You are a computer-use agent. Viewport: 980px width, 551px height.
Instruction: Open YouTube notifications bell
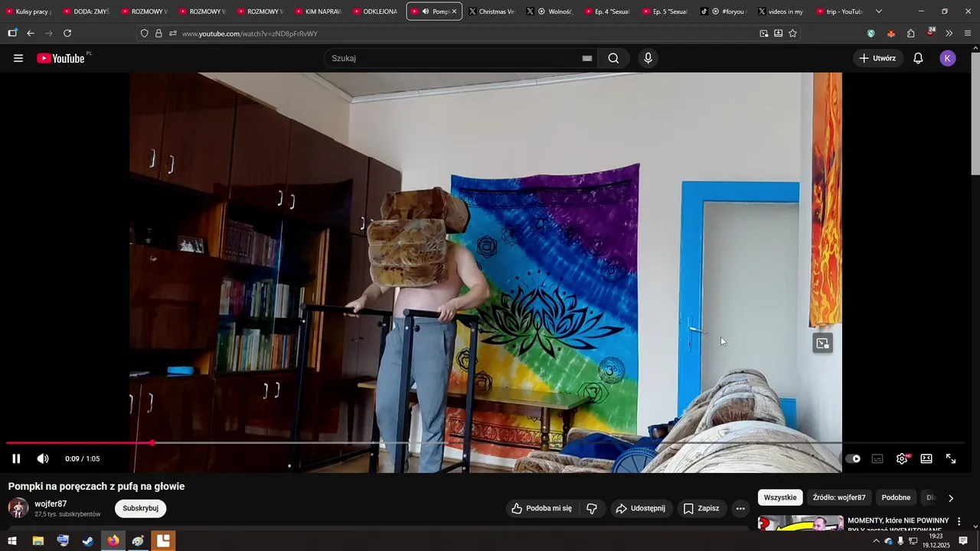pos(918,58)
